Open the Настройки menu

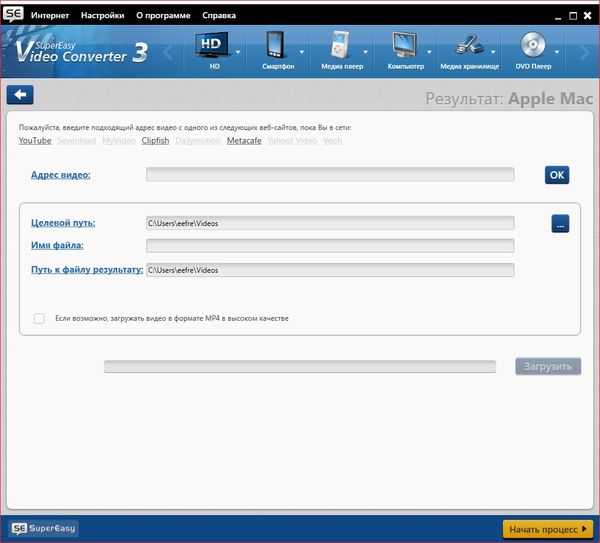point(103,16)
